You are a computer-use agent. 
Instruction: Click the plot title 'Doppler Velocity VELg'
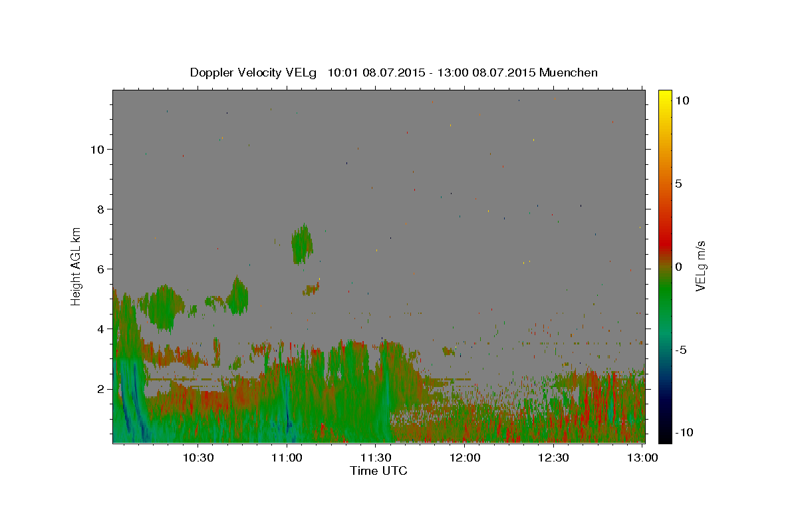point(253,72)
